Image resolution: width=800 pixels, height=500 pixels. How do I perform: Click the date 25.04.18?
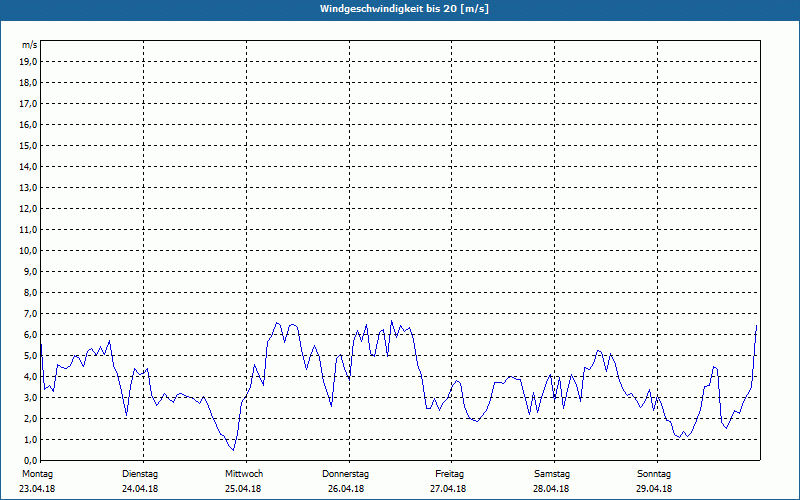pos(243,488)
